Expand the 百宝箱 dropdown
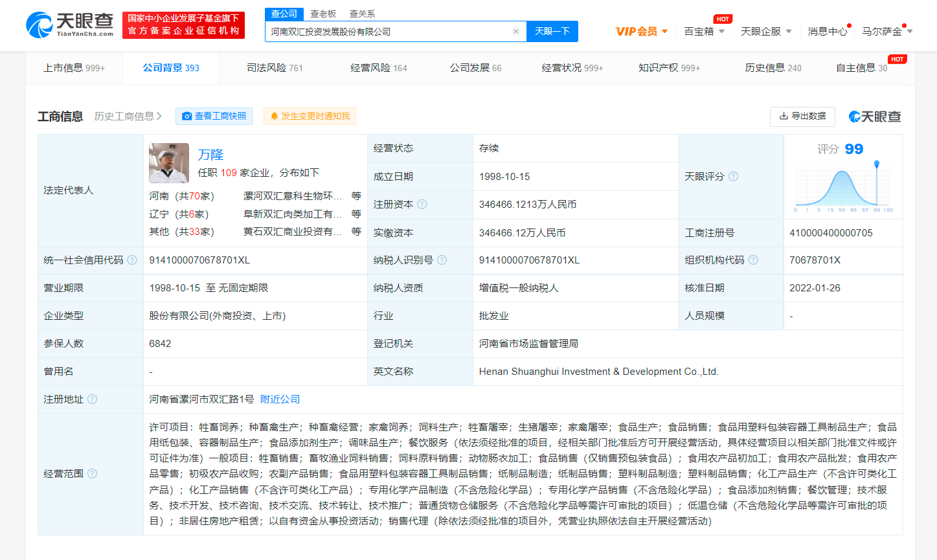Image resolution: width=937 pixels, height=560 pixels. point(721,31)
